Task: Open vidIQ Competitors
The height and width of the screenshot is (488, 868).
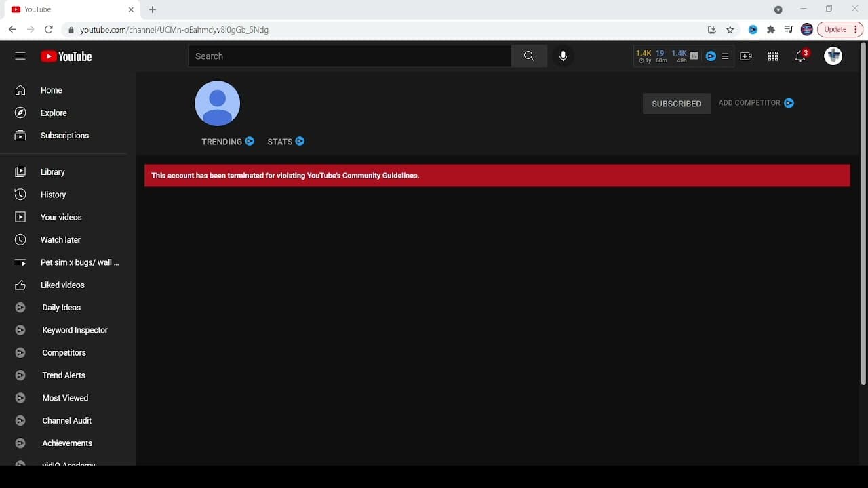Action: [68, 353]
